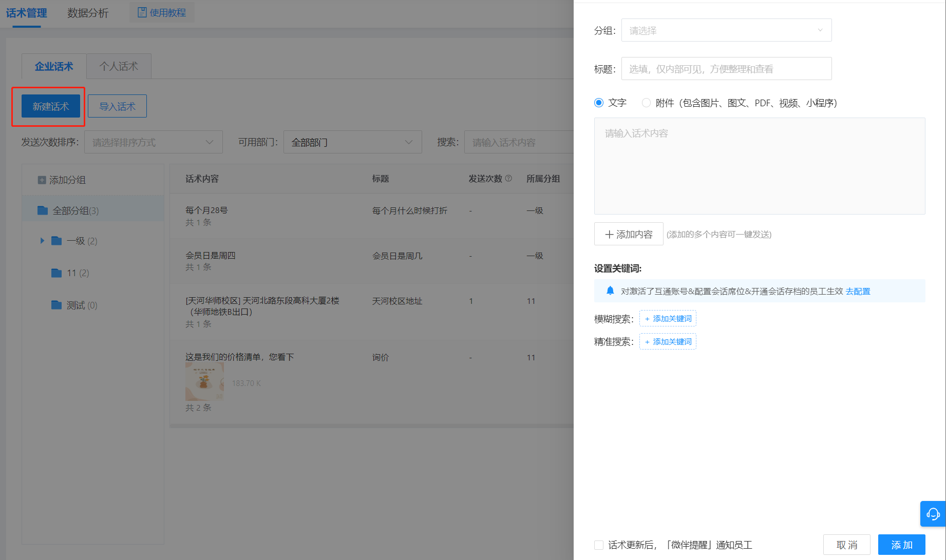Click the 去配置 link
The image size is (946, 560).
pyautogui.click(x=858, y=291)
